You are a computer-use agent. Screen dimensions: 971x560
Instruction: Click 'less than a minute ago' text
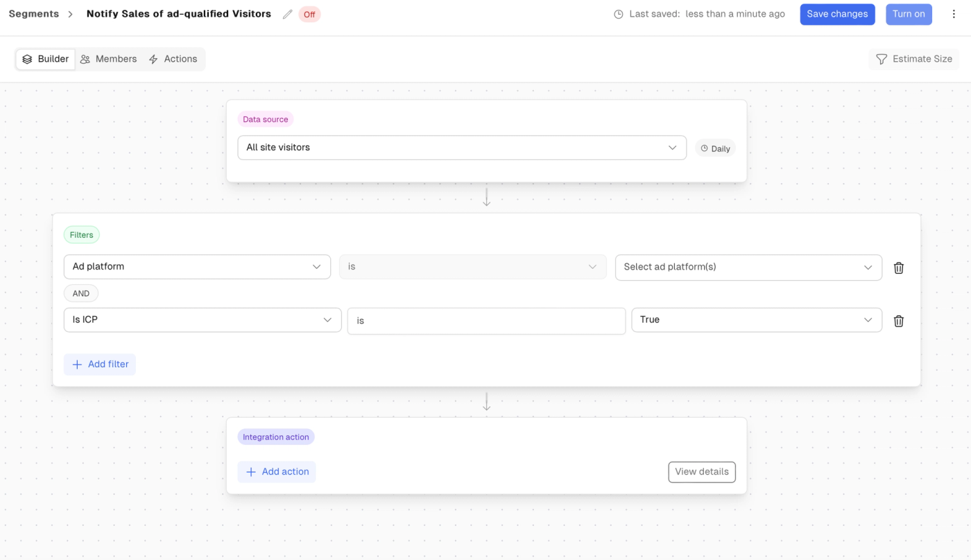(x=735, y=14)
